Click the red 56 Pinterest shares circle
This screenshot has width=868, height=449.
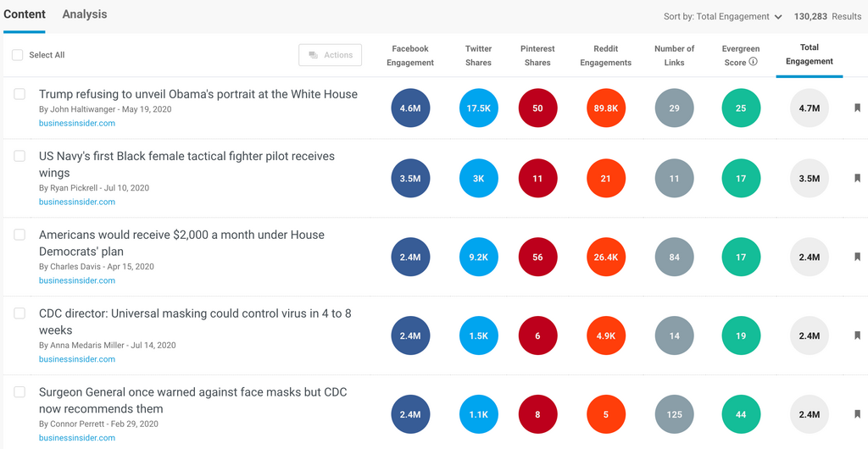click(537, 258)
